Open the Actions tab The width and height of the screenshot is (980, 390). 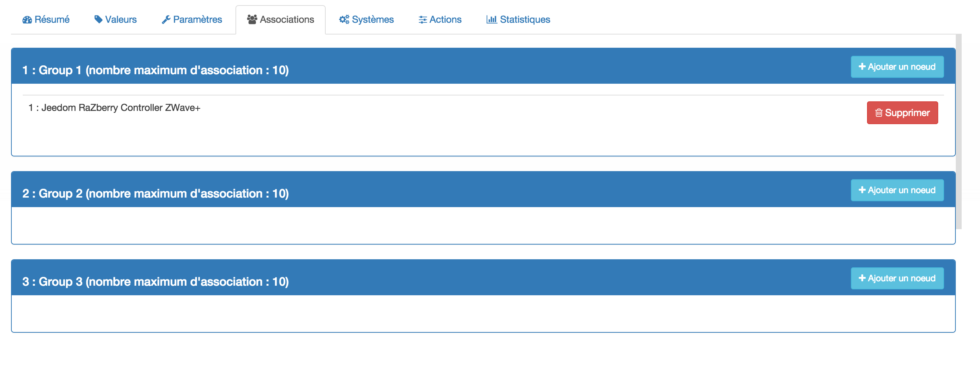pyautogui.click(x=440, y=19)
